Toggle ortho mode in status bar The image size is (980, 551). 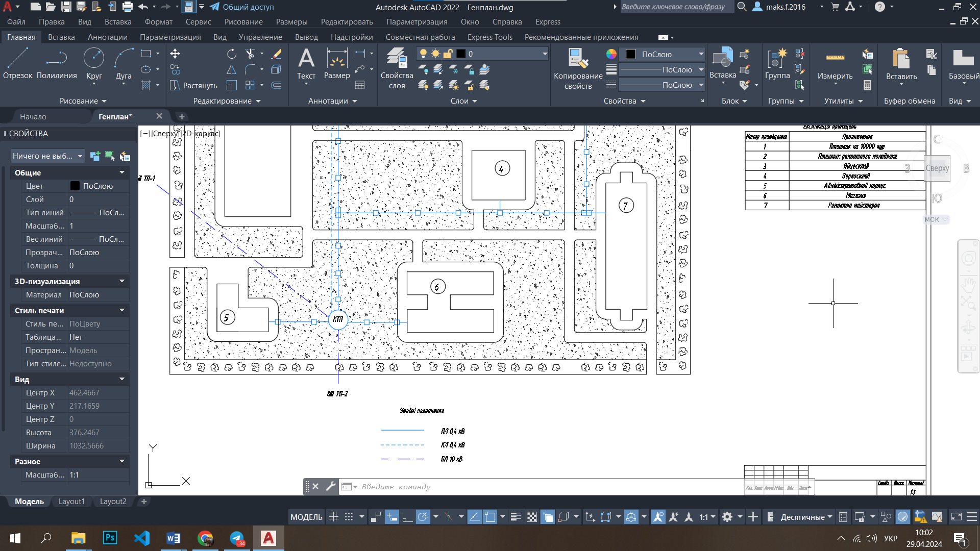click(407, 517)
